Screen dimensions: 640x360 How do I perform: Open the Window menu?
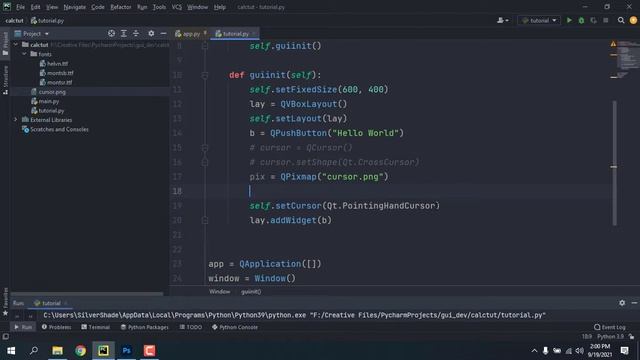tap(198, 7)
